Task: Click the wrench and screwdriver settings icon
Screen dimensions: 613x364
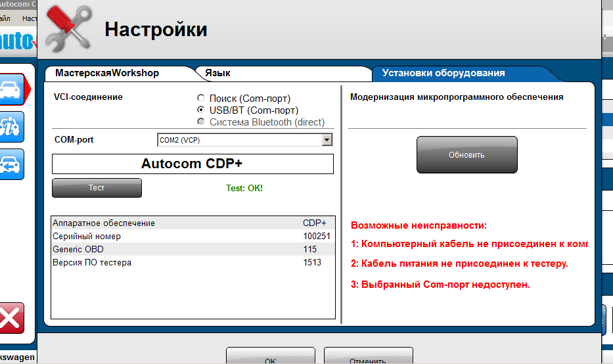Action: point(69,29)
